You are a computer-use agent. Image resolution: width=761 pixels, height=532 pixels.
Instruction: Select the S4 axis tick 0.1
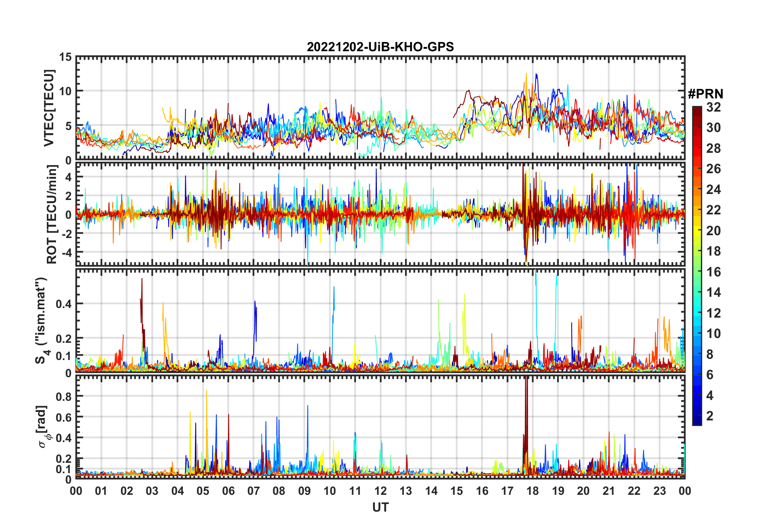(64, 356)
